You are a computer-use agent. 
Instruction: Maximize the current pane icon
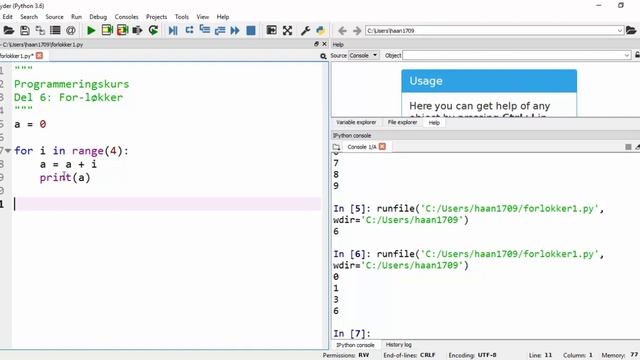(x=271, y=30)
